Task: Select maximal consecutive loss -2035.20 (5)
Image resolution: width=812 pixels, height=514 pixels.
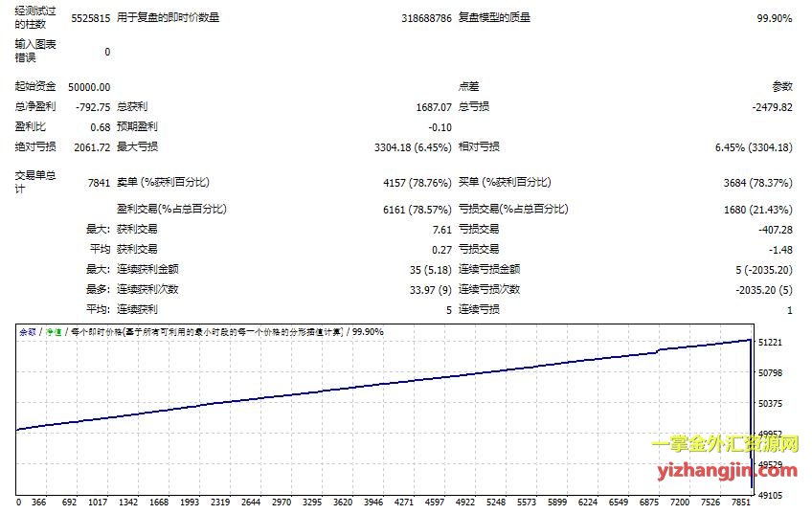Action: [764, 290]
